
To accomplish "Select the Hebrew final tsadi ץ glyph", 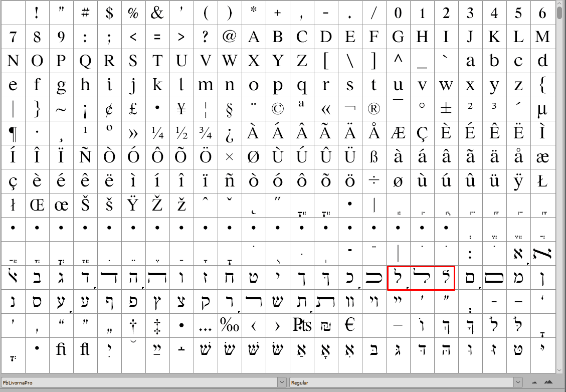I will point(157,301).
